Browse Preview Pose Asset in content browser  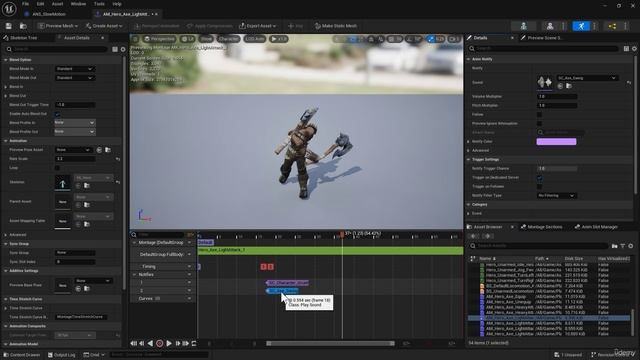(108, 150)
